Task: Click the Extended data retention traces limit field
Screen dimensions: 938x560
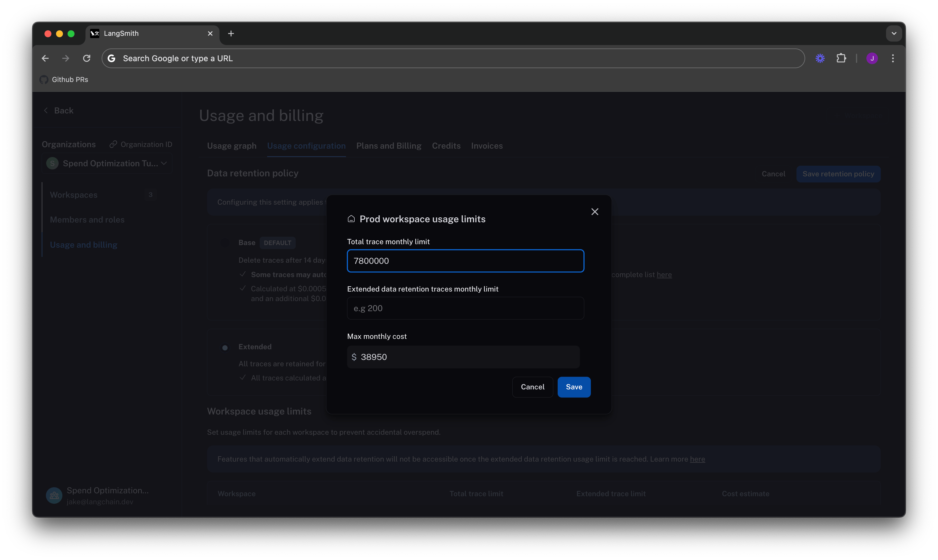Action: pyautogui.click(x=466, y=308)
